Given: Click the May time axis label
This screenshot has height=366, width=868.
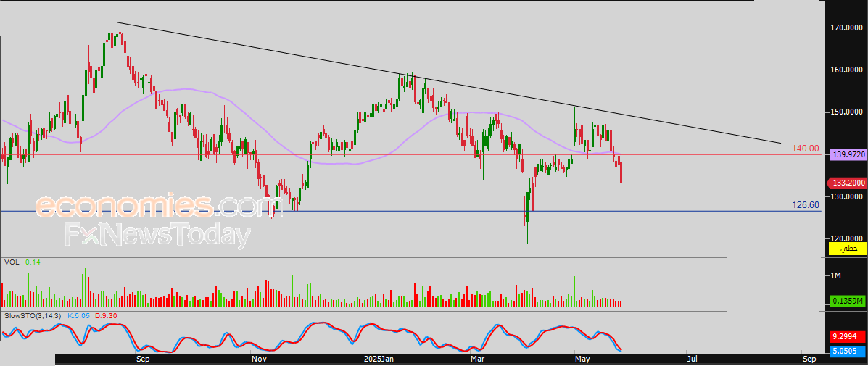Looking at the screenshot, I should (x=582, y=359).
